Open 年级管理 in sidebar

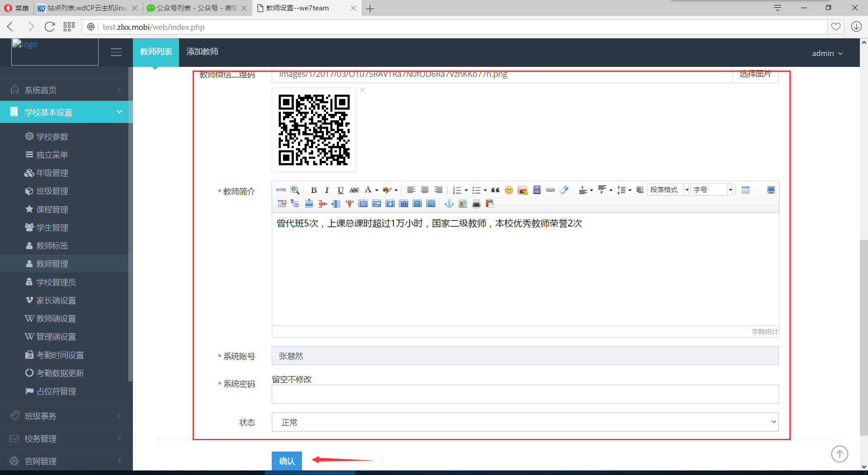click(52, 173)
